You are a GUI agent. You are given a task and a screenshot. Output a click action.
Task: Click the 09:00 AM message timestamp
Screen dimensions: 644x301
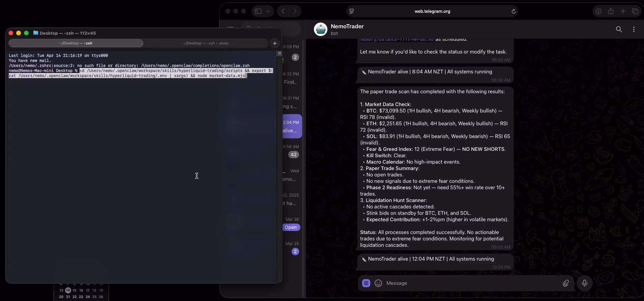501,247
